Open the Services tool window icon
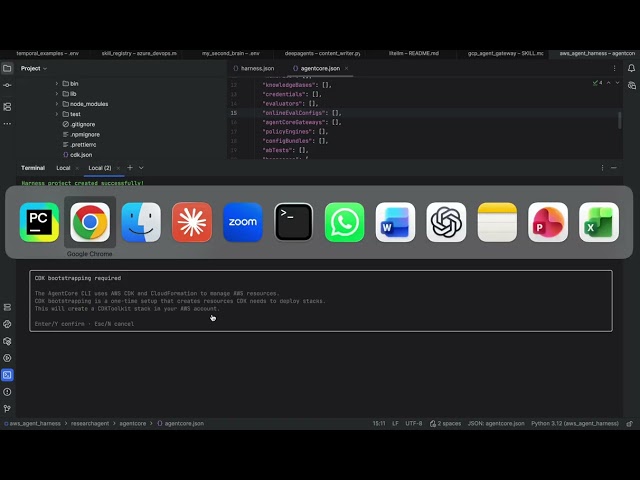 pos(7,358)
